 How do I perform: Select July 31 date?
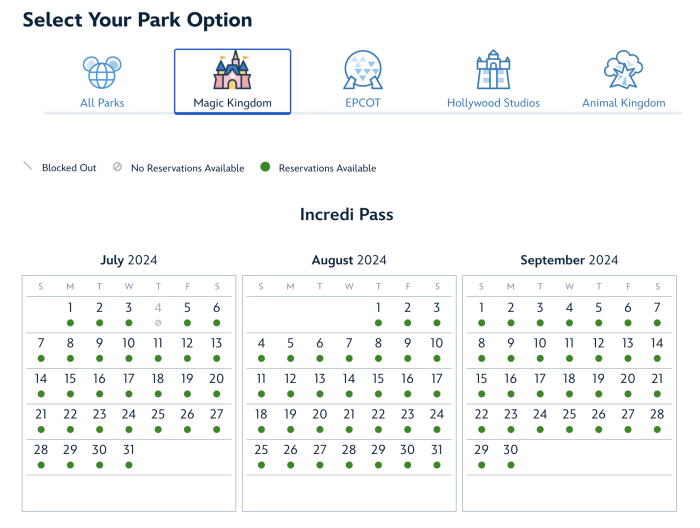point(129,450)
